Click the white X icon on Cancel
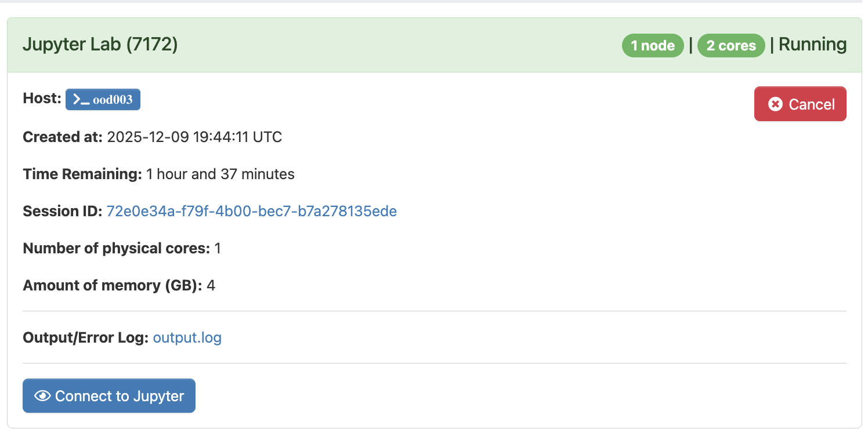Image resolution: width=868 pixels, height=429 pixels. coord(775,104)
